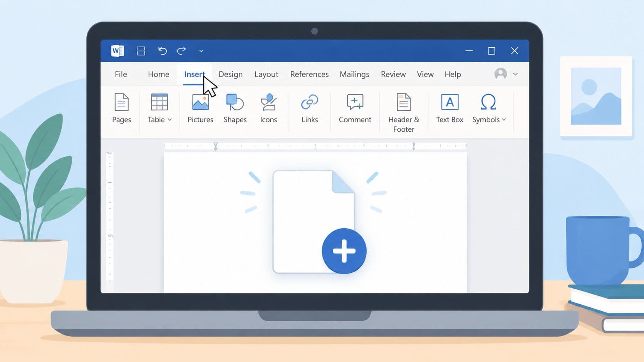Minimize the Word window

pyautogui.click(x=469, y=51)
